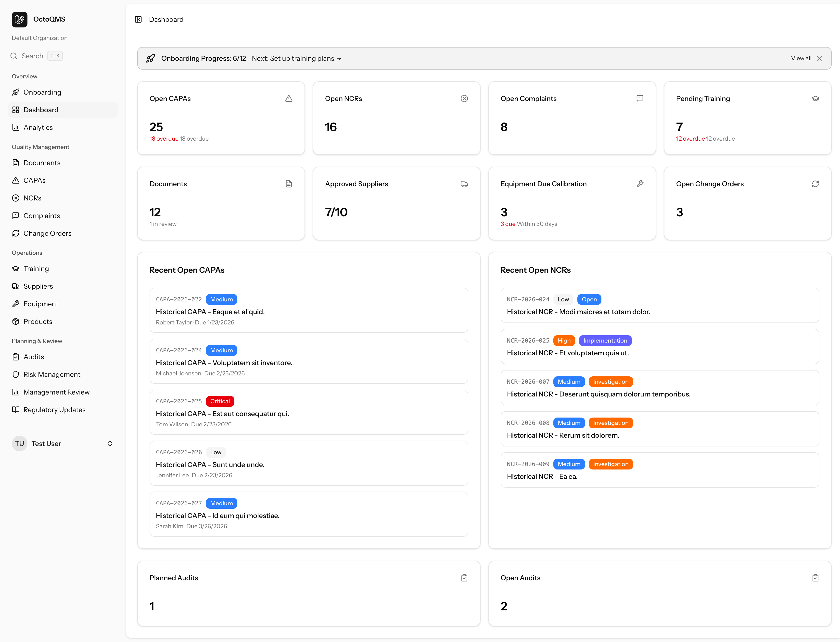Click the Approved Suppliers value 7/10

(x=336, y=212)
